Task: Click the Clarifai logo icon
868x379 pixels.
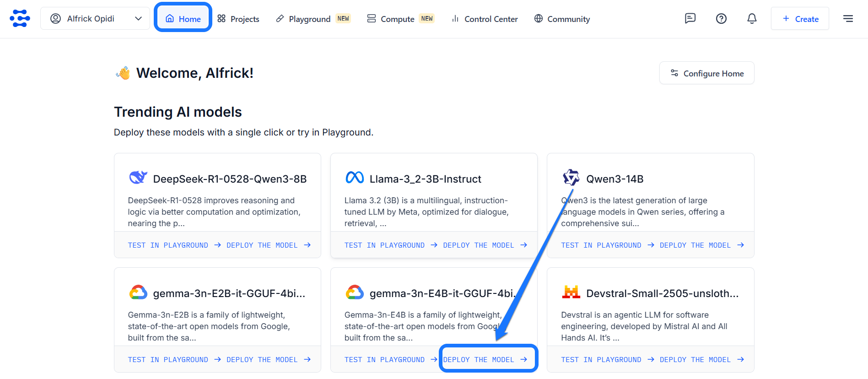Action: pos(20,18)
